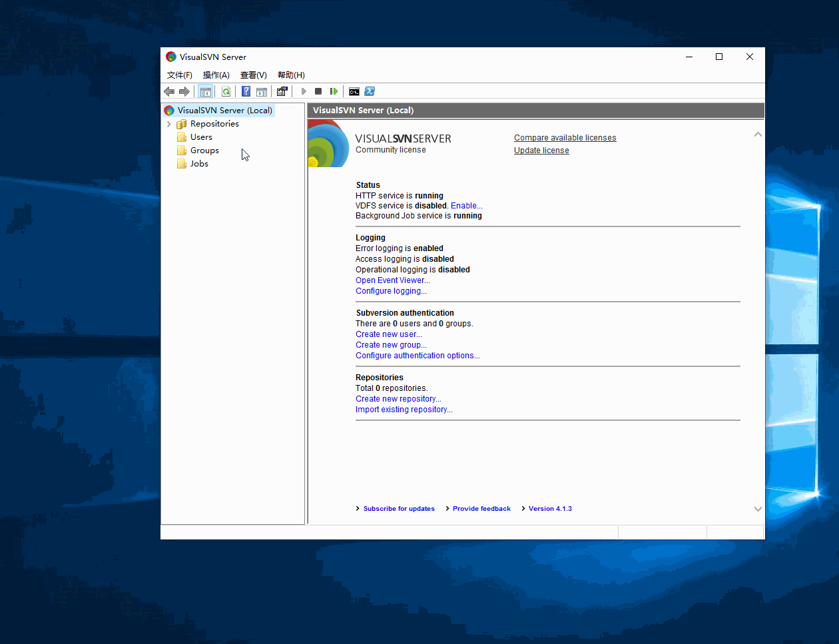The width and height of the screenshot is (839, 644).
Task: Click the Restart service icon
Action: pos(334,91)
